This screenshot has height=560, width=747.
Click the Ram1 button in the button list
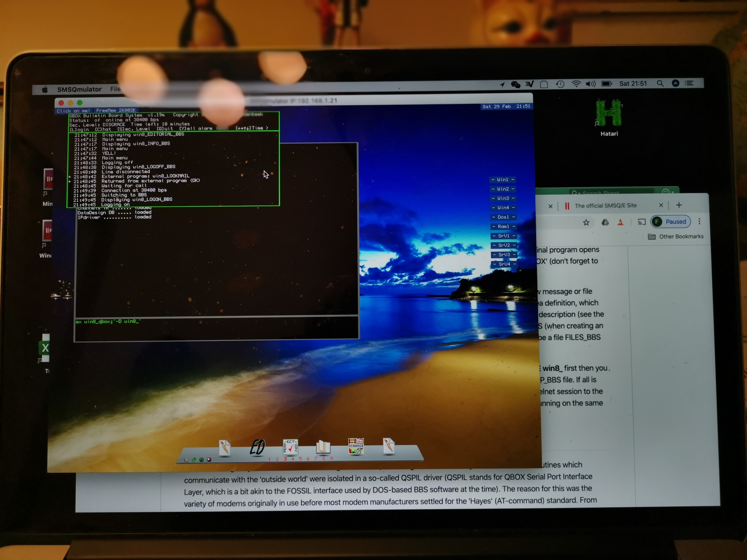pos(504,227)
